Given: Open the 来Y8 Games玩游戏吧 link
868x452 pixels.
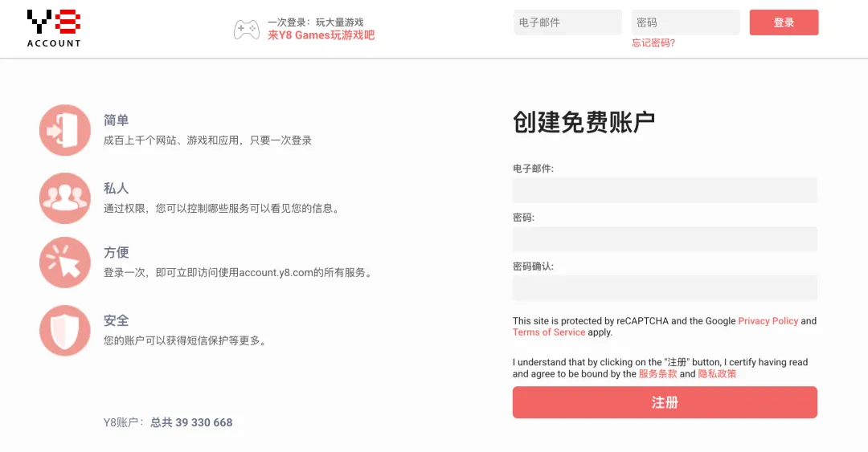Looking at the screenshot, I should click(321, 35).
